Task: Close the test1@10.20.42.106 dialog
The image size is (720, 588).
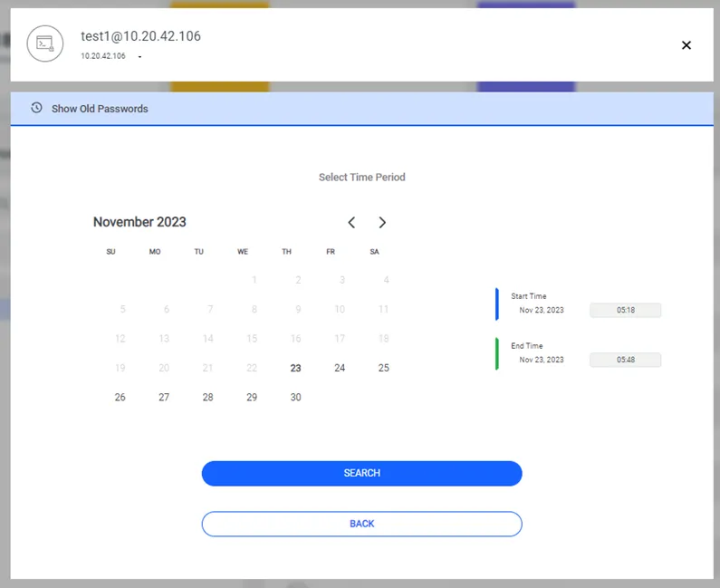Action: pyautogui.click(x=686, y=45)
